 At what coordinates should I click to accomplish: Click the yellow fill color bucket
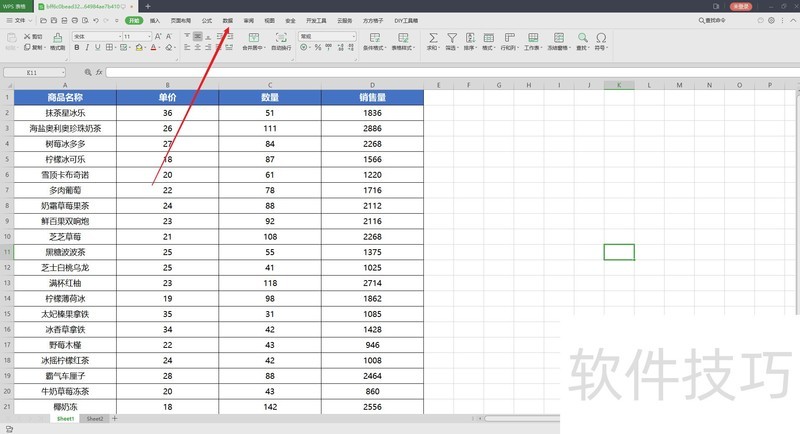pyautogui.click(x=139, y=47)
